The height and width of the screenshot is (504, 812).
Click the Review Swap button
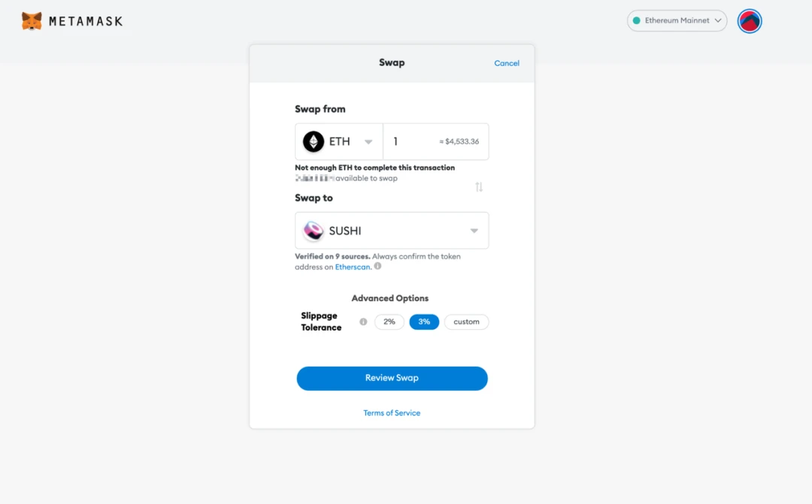pyautogui.click(x=392, y=379)
